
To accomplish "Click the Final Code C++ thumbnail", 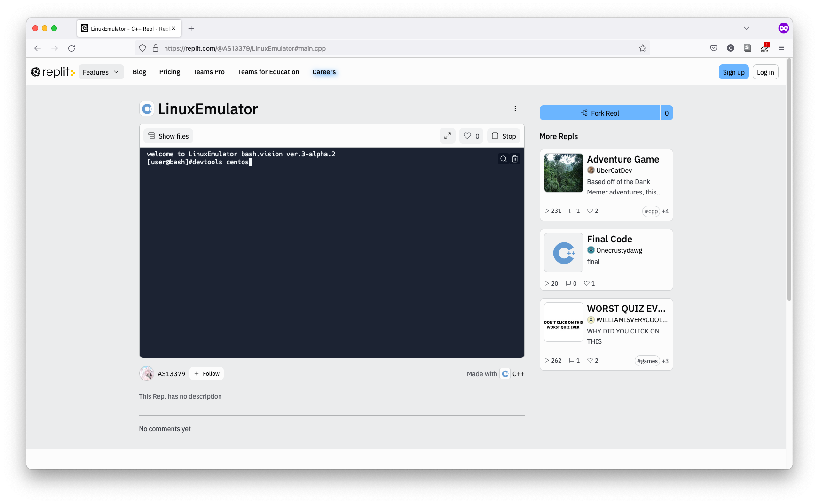I will pos(564,253).
